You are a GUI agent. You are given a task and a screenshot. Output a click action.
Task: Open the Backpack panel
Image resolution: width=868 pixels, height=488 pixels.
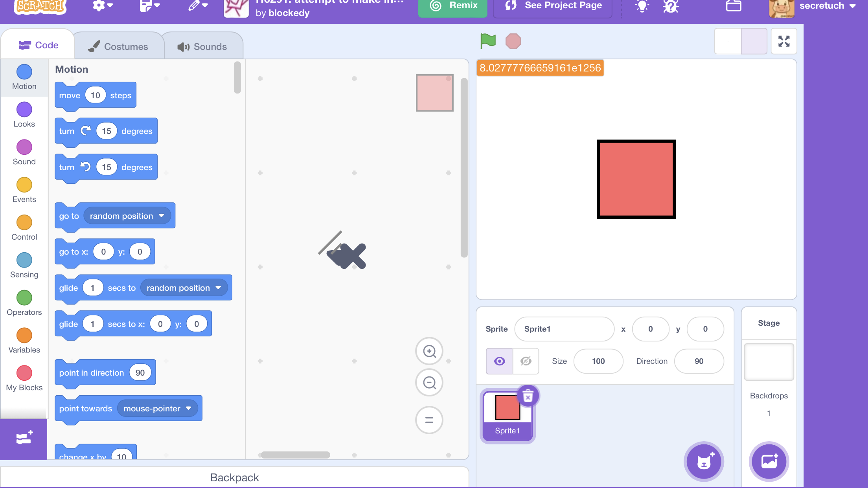235,477
